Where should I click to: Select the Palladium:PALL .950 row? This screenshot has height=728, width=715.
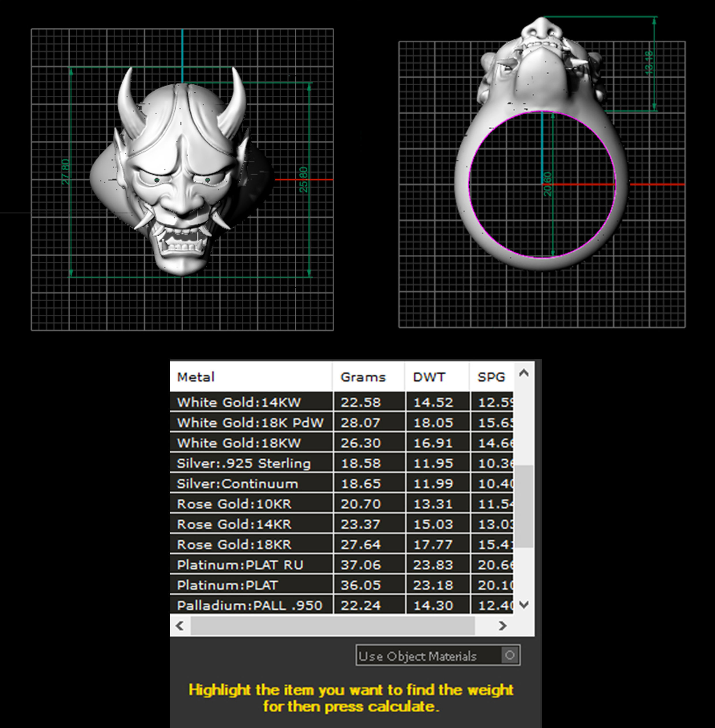[342, 605]
